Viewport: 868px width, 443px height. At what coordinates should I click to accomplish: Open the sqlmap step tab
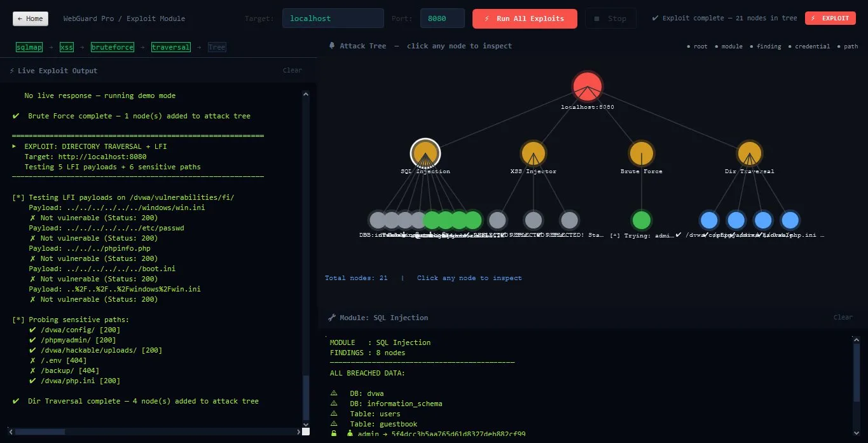29,47
